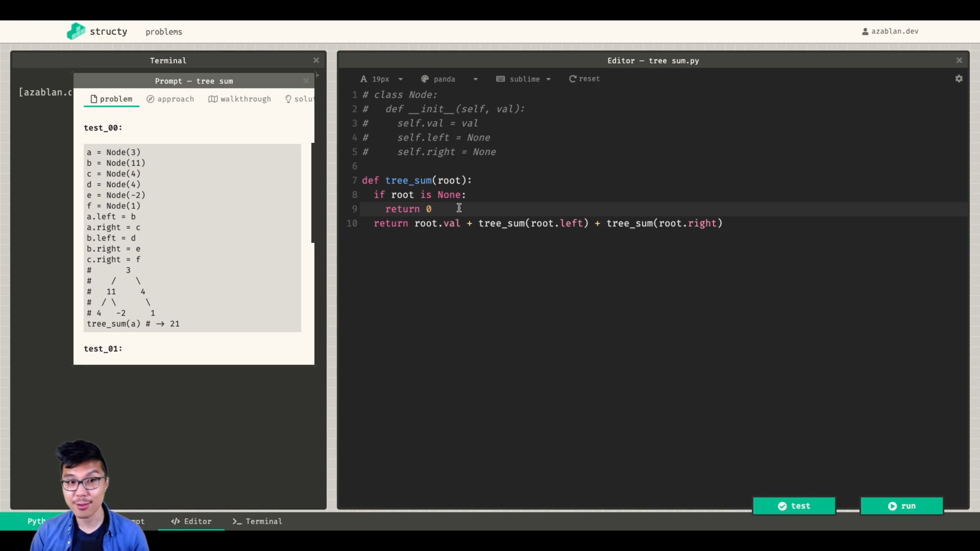Close the Editor tree sum.py panel
Screen dimensions: 980x551
coord(959,61)
